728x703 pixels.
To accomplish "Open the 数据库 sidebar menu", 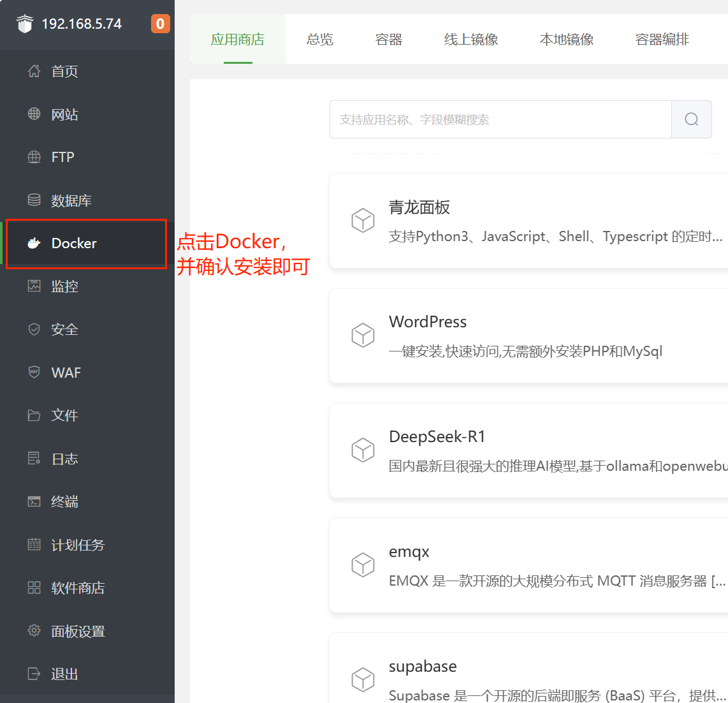I will (87, 200).
